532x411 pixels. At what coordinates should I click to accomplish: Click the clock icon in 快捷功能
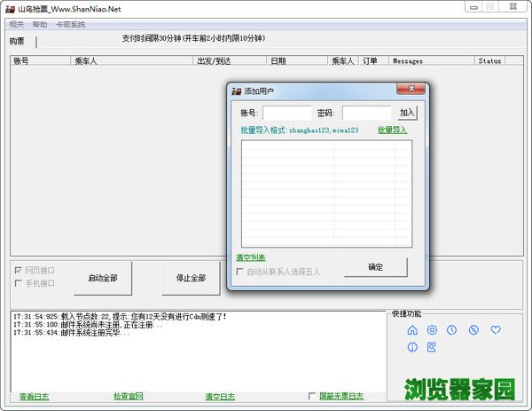pyautogui.click(x=452, y=330)
